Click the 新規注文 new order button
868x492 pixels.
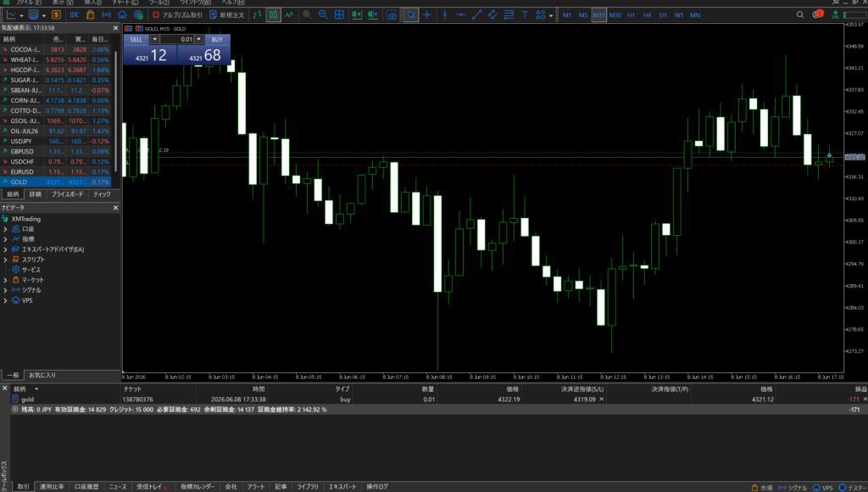pyautogui.click(x=227, y=15)
